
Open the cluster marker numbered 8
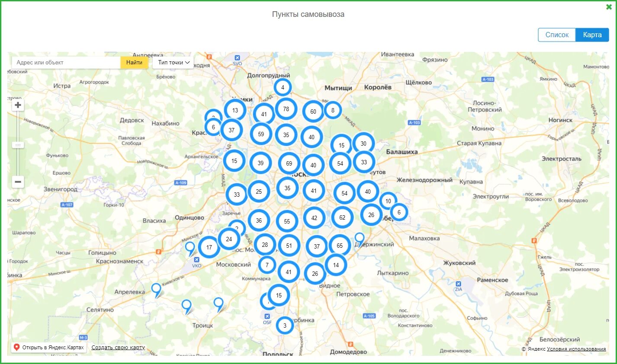tap(333, 110)
